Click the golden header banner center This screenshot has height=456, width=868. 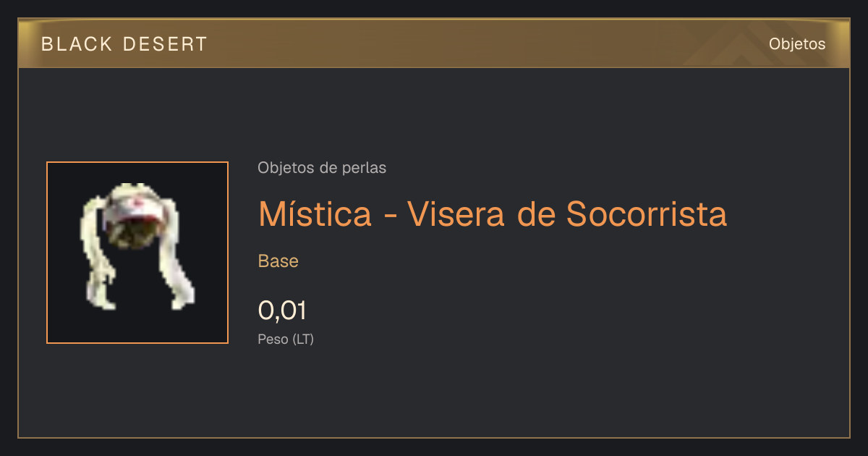click(434, 43)
